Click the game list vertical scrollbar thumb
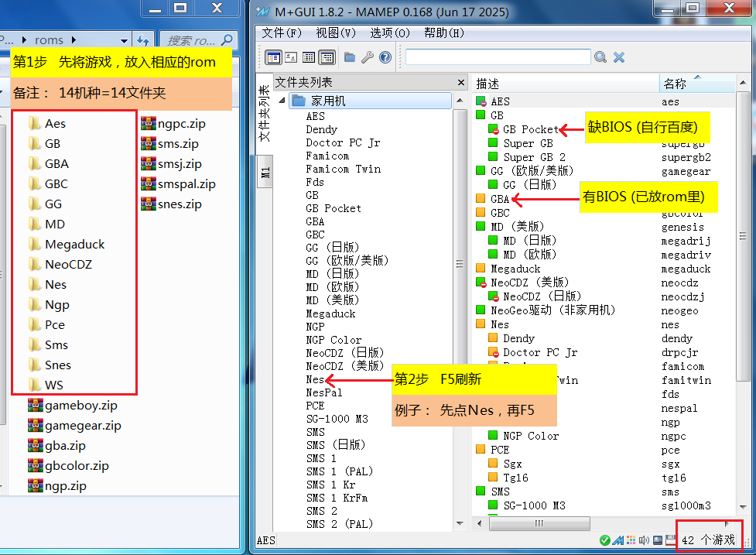 pyautogui.click(x=743, y=236)
